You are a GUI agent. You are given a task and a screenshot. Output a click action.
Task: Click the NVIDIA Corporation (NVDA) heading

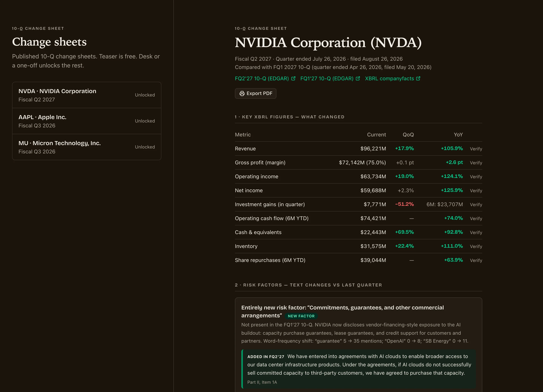point(328,43)
